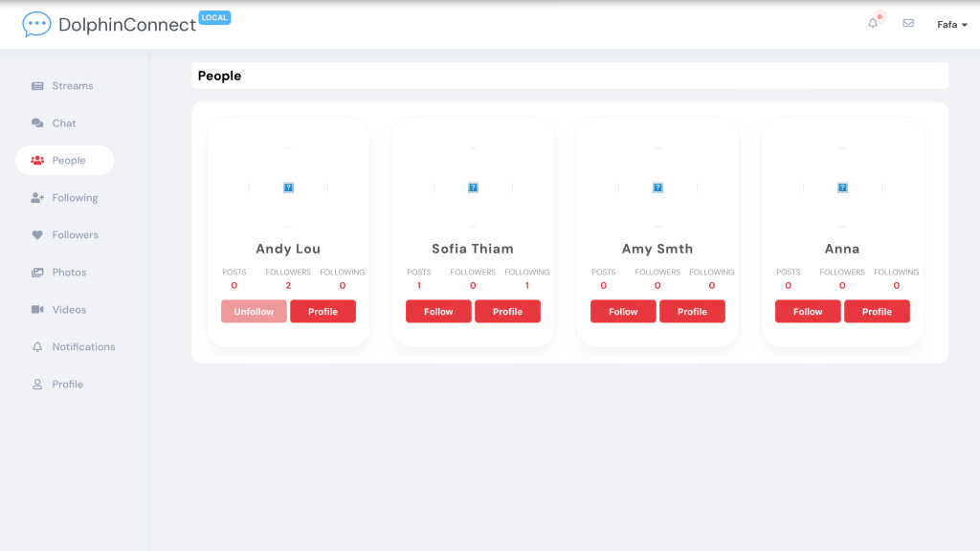The image size is (980, 551).
Task: Click Sofia Thiam's avatar thumbnail
Action: (473, 187)
